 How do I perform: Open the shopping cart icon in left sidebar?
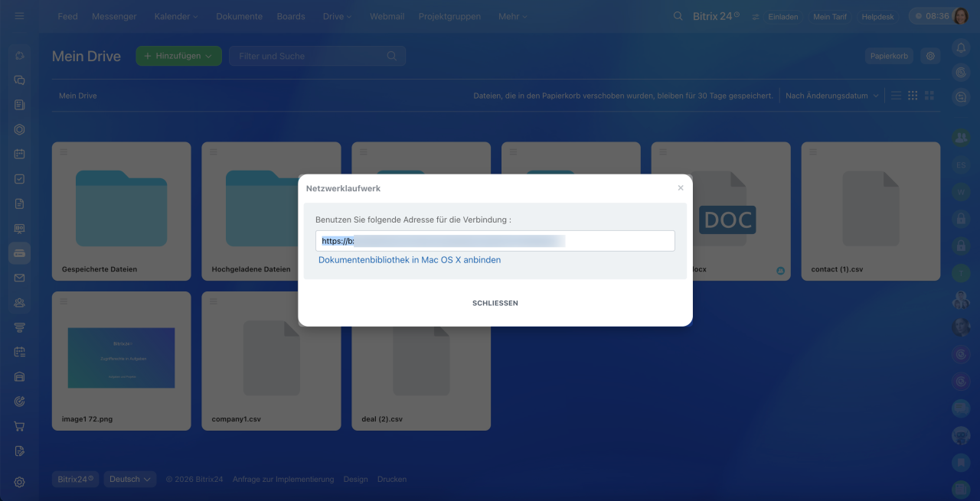(x=19, y=426)
